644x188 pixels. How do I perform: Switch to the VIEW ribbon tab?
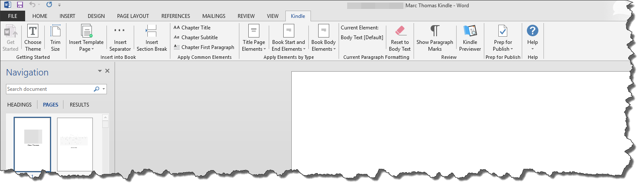pos(273,16)
